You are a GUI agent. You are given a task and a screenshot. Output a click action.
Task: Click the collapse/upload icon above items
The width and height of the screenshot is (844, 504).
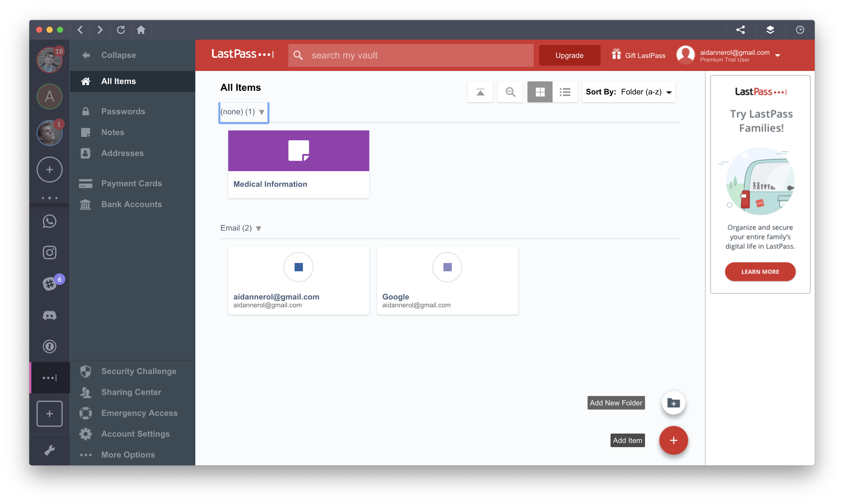(480, 92)
